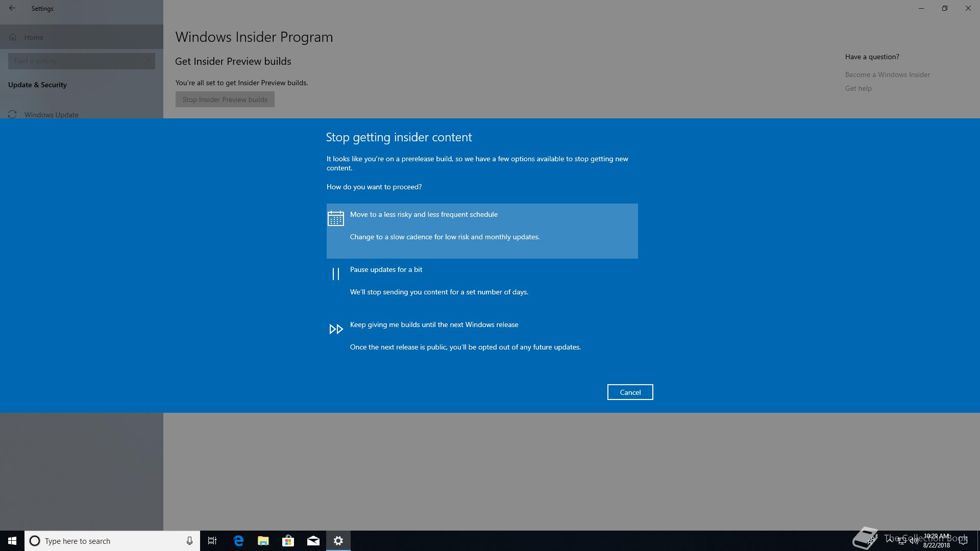Click the pause icon beside Pause updates
Screen dimensions: 980x551
point(336,274)
